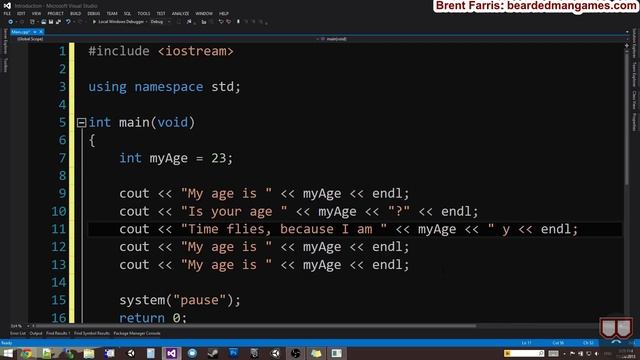This screenshot has height=360, width=640.
Task: Switch to the Error List tab
Action: click(x=18, y=333)
